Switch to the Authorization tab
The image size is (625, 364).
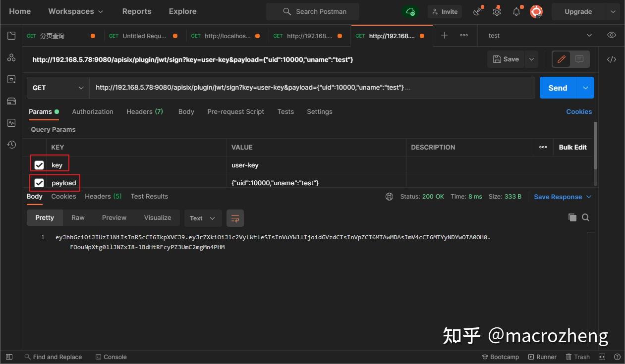[92, 111]
